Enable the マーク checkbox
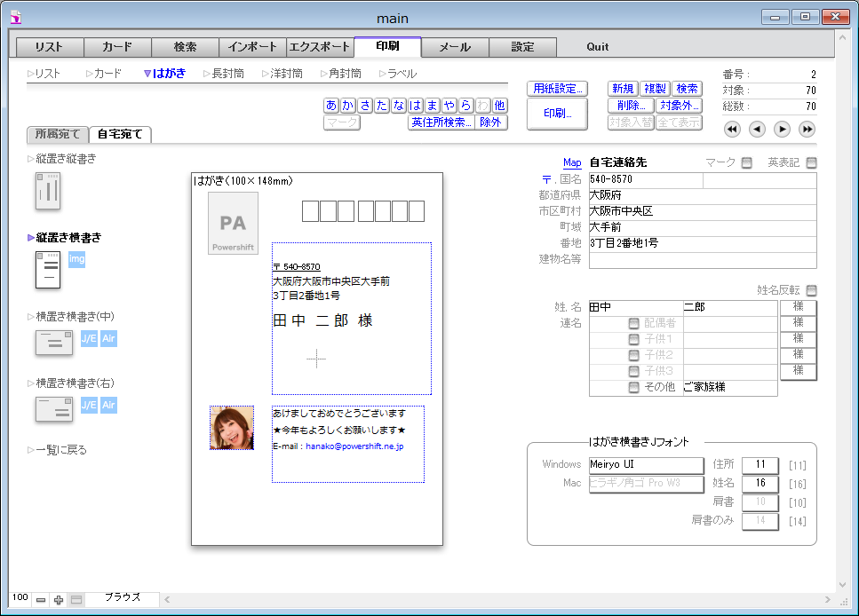The width and height of the screenshot is (859, 616). tap(746, 163)
